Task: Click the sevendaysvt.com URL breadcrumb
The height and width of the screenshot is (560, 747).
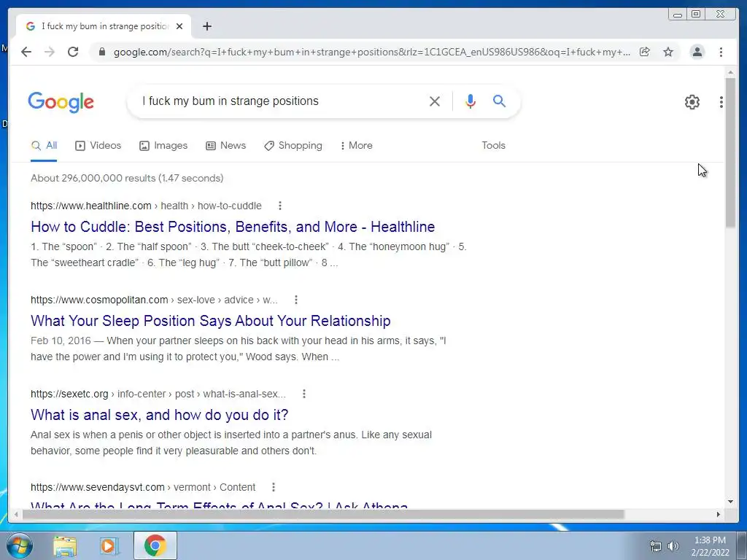Action: point(143,487)
